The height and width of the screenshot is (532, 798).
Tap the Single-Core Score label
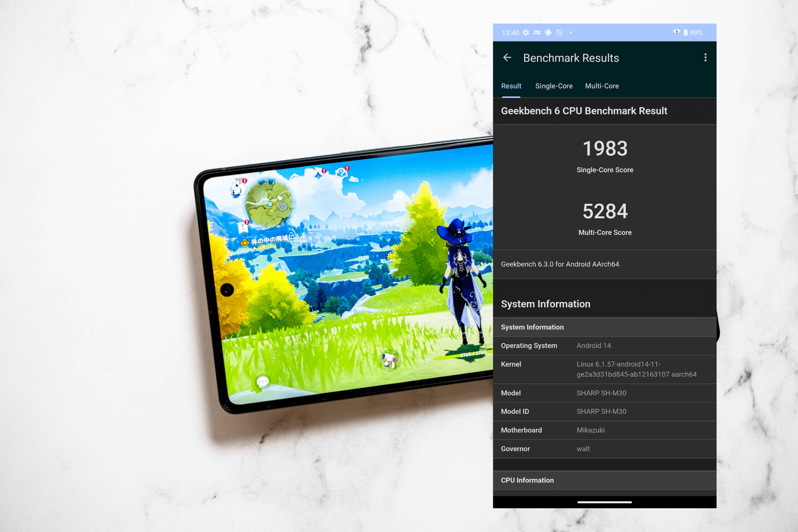pos(605,170)
